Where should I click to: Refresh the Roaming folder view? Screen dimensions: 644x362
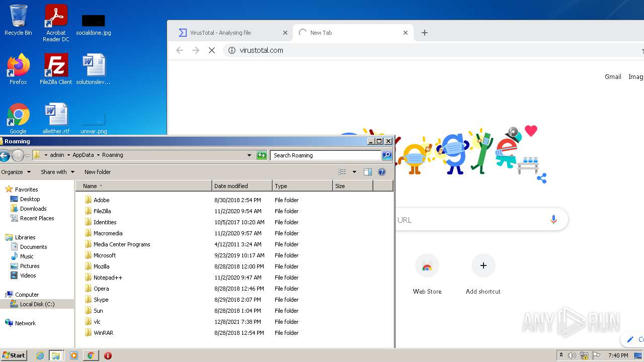click(262, 155)
